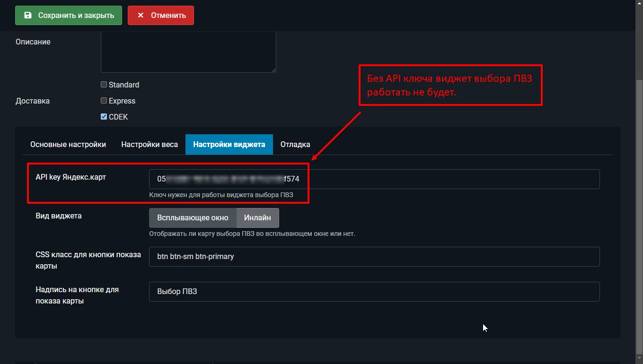This screenshot has height=364, width=643.
Task: Click the textarea resize handle corner
Action: [273, 70]
